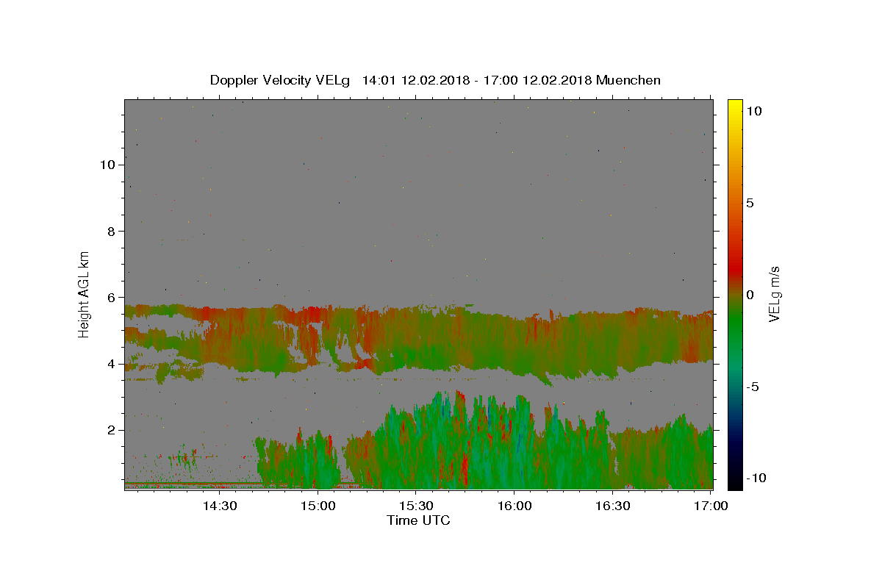The height and width of the screenshot is (588, 882).
Task: Click the red section of the colorbar
Action: click(x=735, y=268)
